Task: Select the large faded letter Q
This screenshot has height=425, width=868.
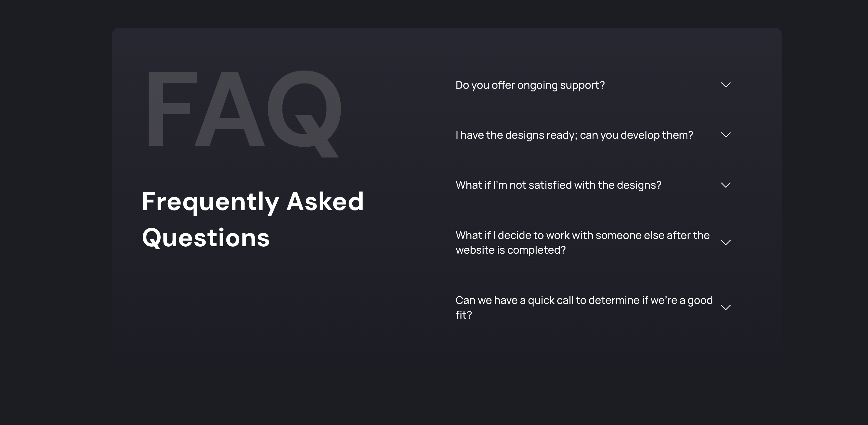Action: point(304,114)
